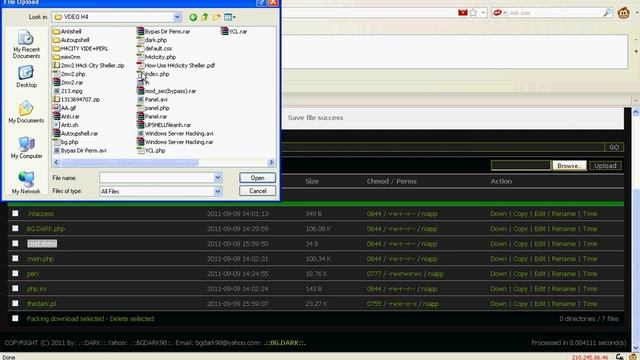Open the View Menu icon in the dialog
The width and height of the screenshot is (640, 360).
229,17
